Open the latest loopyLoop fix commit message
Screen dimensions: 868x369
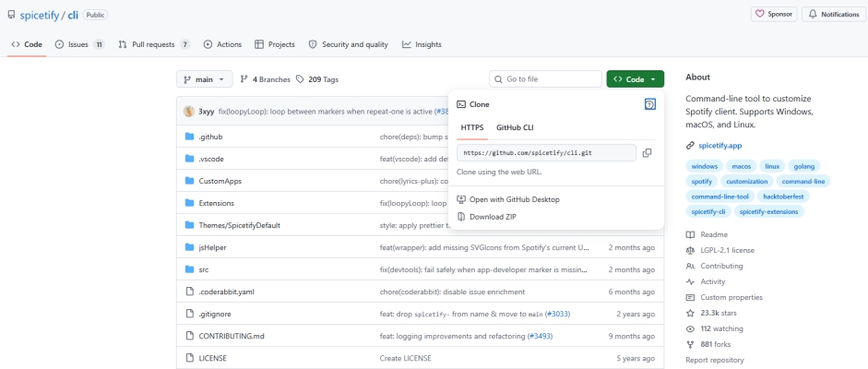tap(325, 112)
